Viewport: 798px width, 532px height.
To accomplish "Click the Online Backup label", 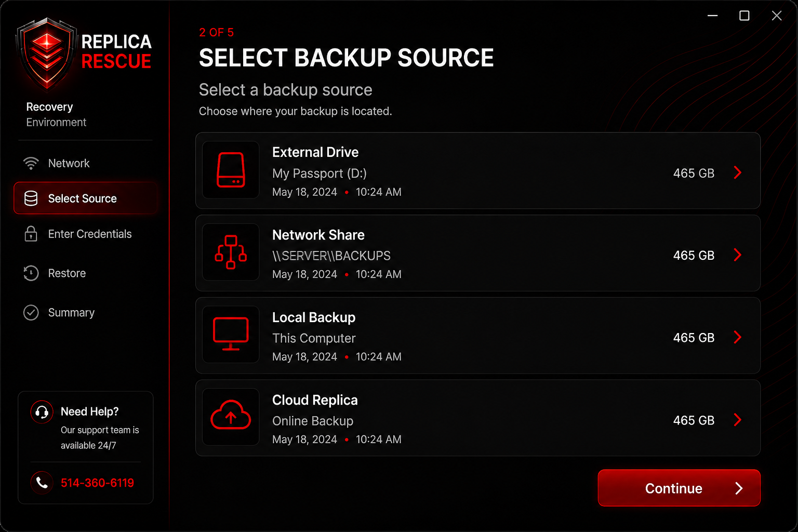I will click(x=313, y=421).
